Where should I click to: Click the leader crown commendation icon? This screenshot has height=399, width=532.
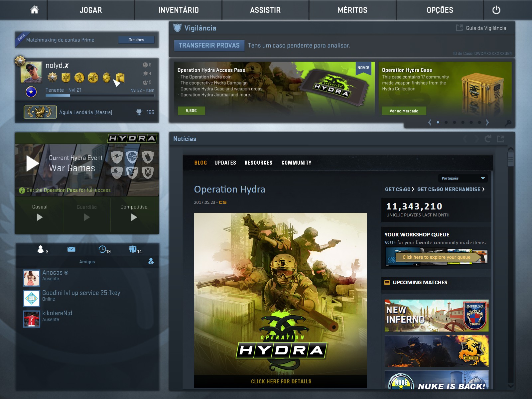click(x=145, y=82)
